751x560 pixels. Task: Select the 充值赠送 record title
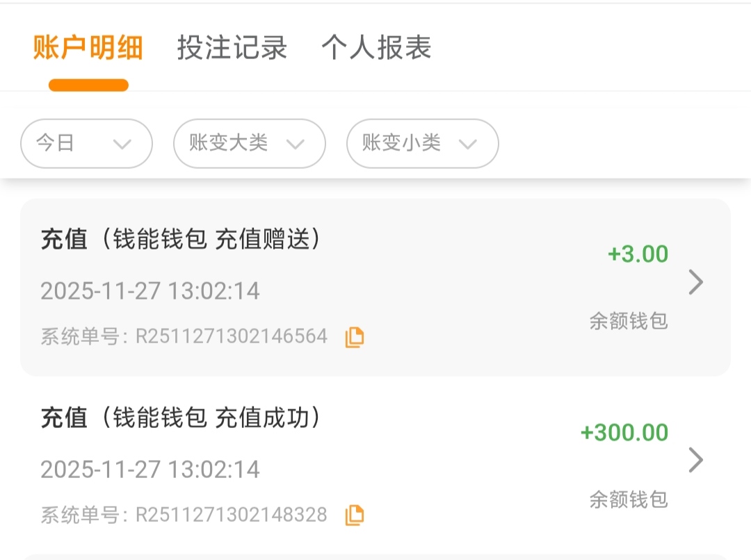point(181,240)
